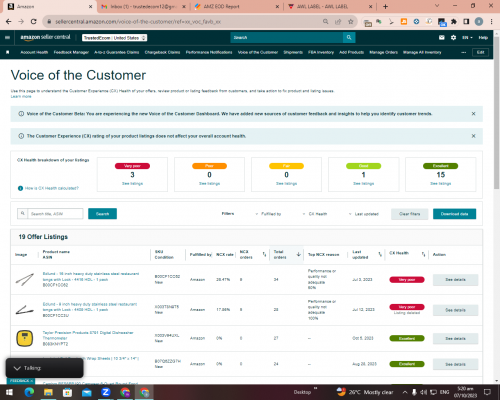This screenshot has height=400, width=500.
Task: Open the Seller Central hamburger menu
Action: [7, 38]
